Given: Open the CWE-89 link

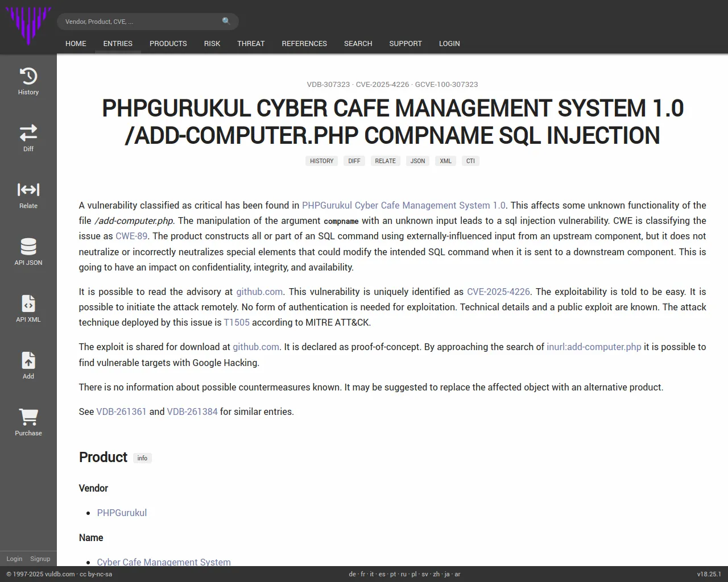Looking at the screenshot, I should [x=131, y=236].
